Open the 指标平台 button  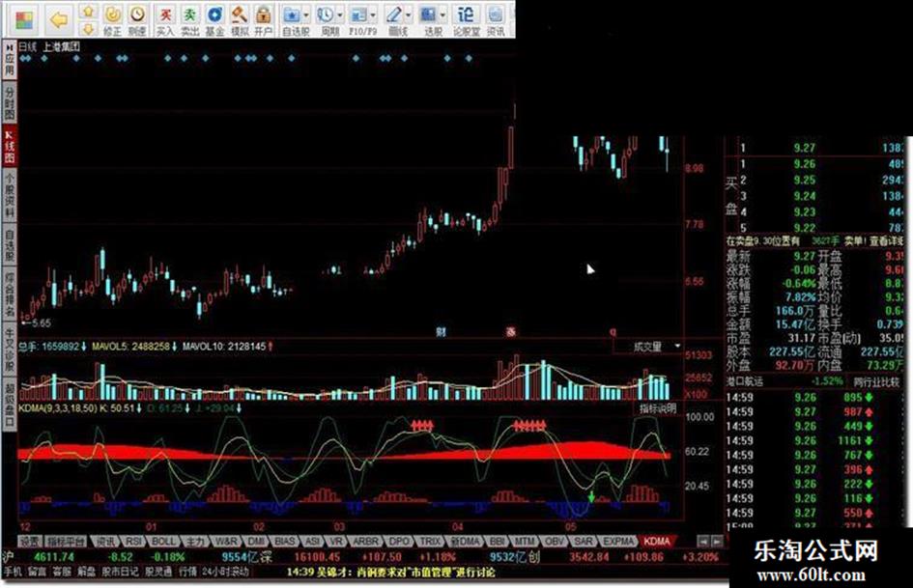tap(66, 542)
